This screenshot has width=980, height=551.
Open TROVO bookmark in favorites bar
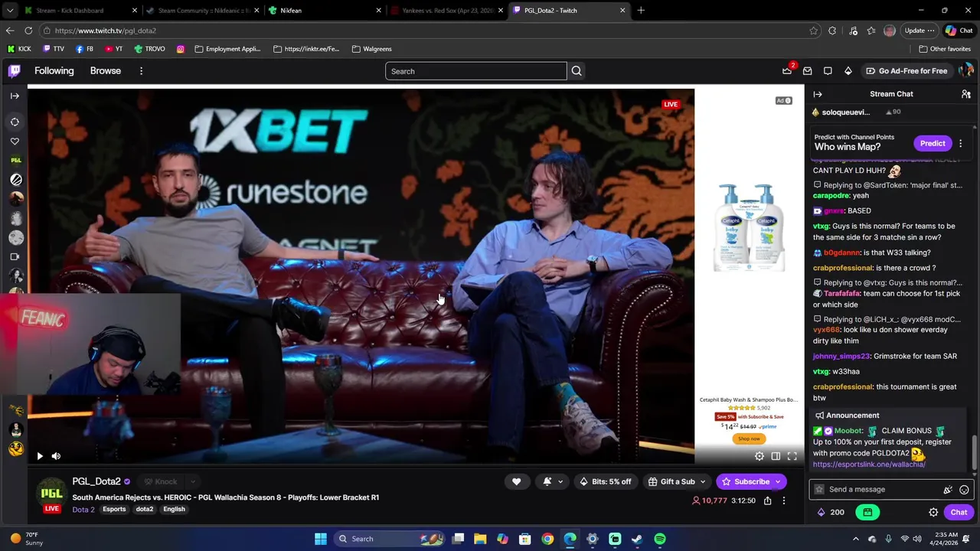click(x=149, y=49)
